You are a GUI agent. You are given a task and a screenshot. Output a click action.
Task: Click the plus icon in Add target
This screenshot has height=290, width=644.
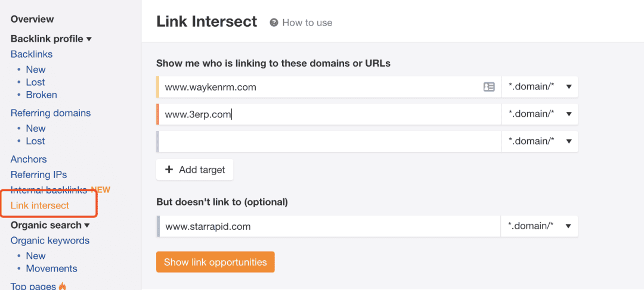[169, 170]
